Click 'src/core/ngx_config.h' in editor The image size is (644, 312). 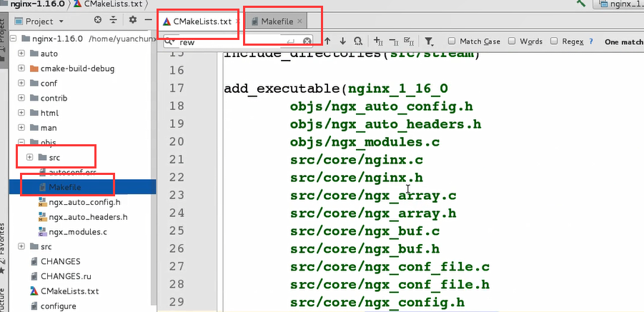pyautogui.click(x=377, y=303)
